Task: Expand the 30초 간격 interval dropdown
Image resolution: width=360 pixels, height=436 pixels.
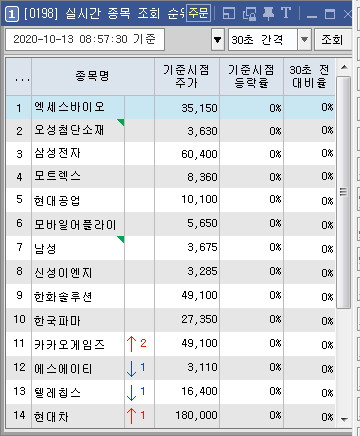Action: [304, 40]
